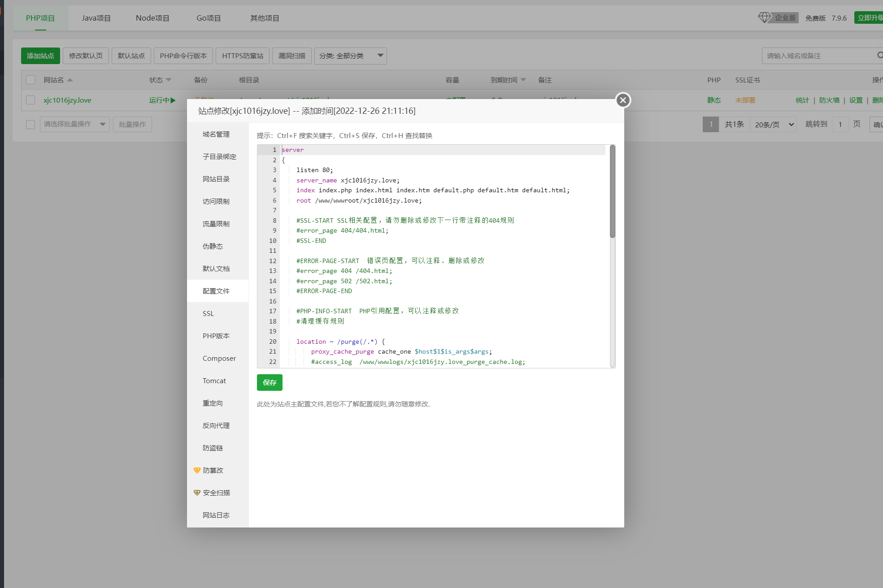Click line number 20 in editor gutter
The height and width of the screenshot is (588, 883).
click(x=273, y=342)
